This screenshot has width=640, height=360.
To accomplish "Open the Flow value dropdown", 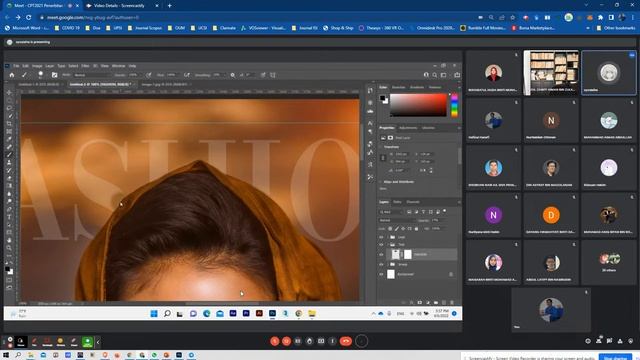I will click(172, 75).
